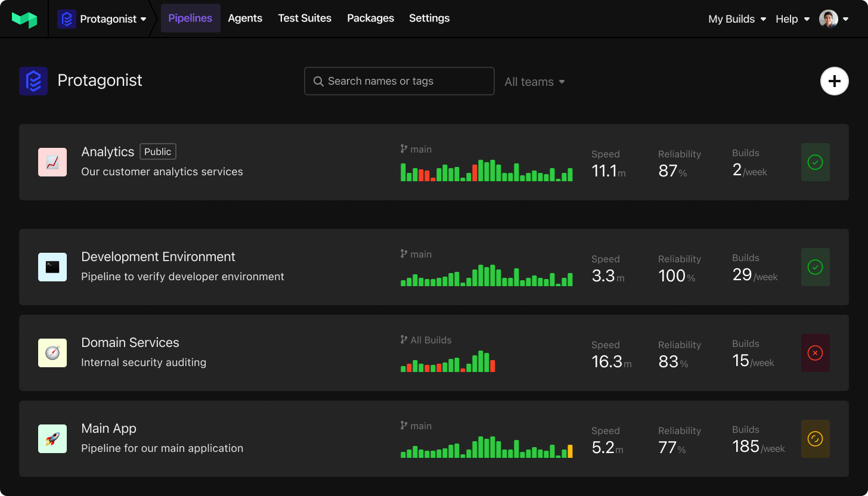Click the Development Environment terminal icon
This screenshot has width=868, height=496.
52,267
